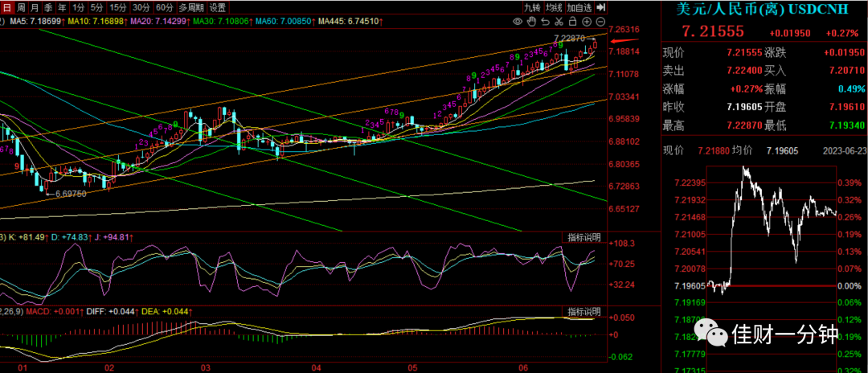Toggle the 九转 indicator button
This screenshot has width=868, height=373.
[x=532, y=8]
